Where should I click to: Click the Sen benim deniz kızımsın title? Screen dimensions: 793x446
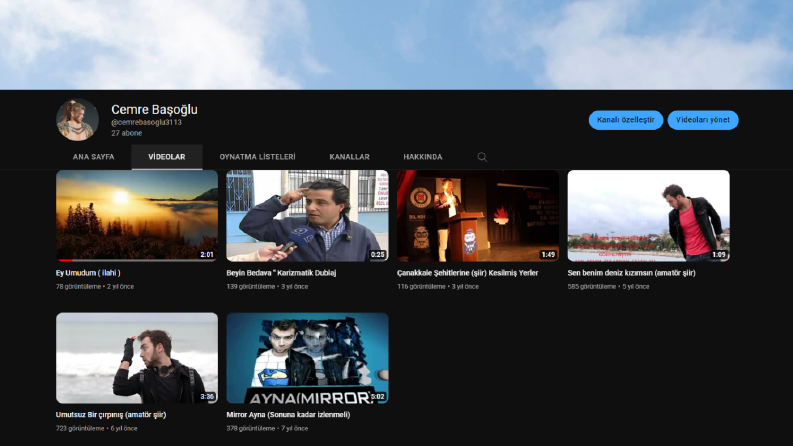pyautogui.click(x=631, y=273)
